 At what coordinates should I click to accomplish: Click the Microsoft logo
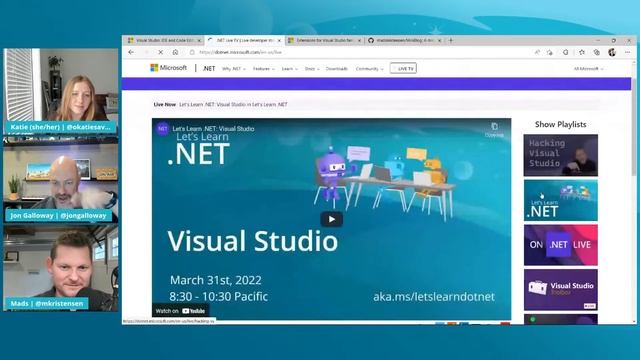[x=169, y=68]
